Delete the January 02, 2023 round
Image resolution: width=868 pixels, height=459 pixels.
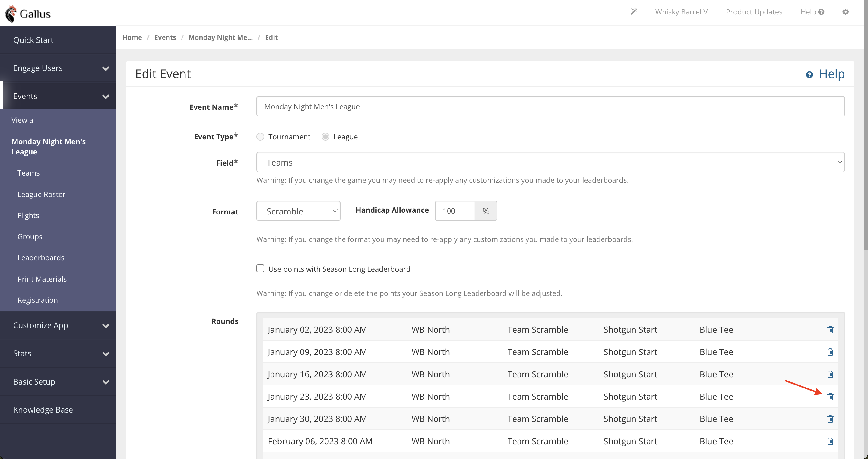pyautogui.click(x=830, y=330)
